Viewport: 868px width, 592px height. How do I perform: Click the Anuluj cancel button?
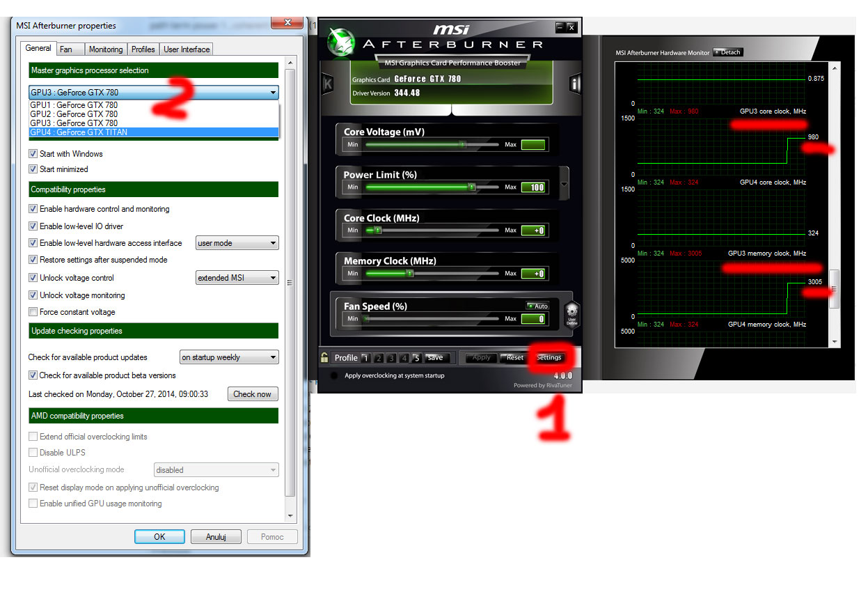(216, 536)
